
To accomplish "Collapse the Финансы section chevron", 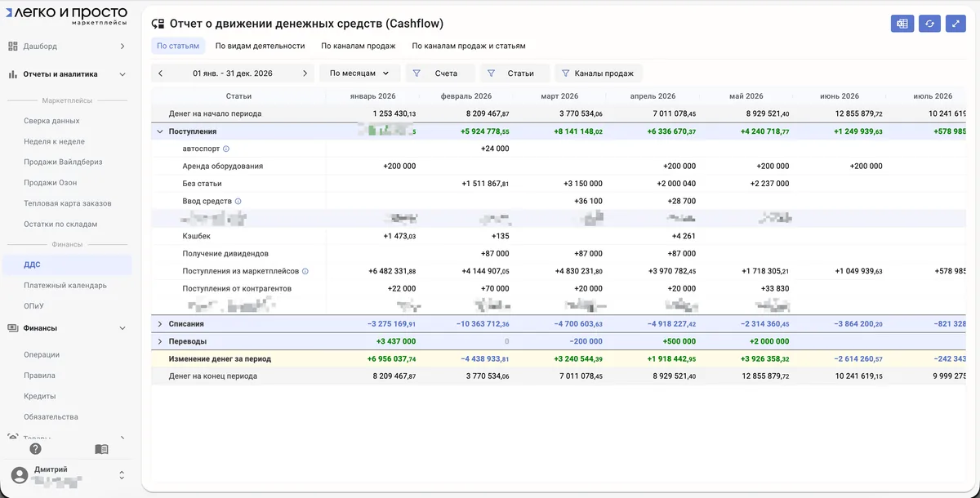I will [x=122, y=328].
